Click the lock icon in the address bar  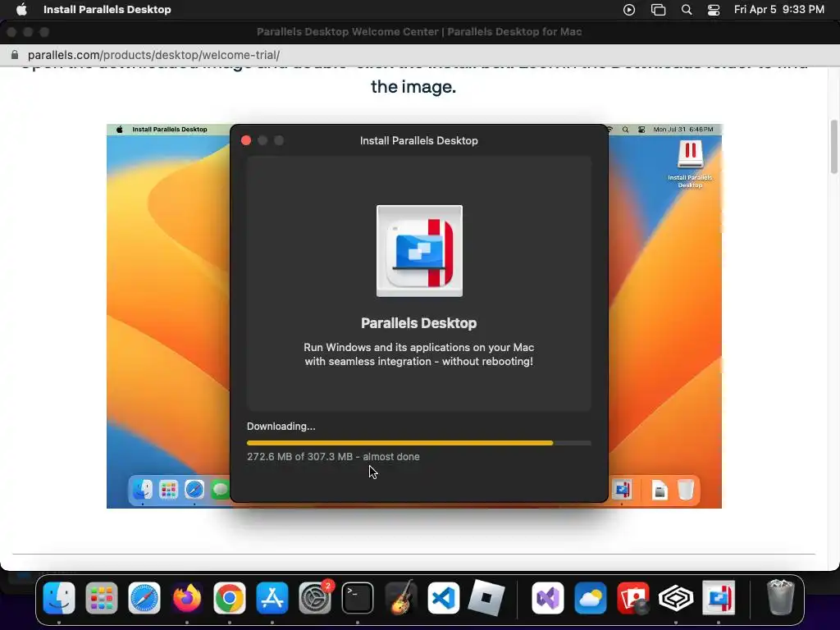coord(15,55)
